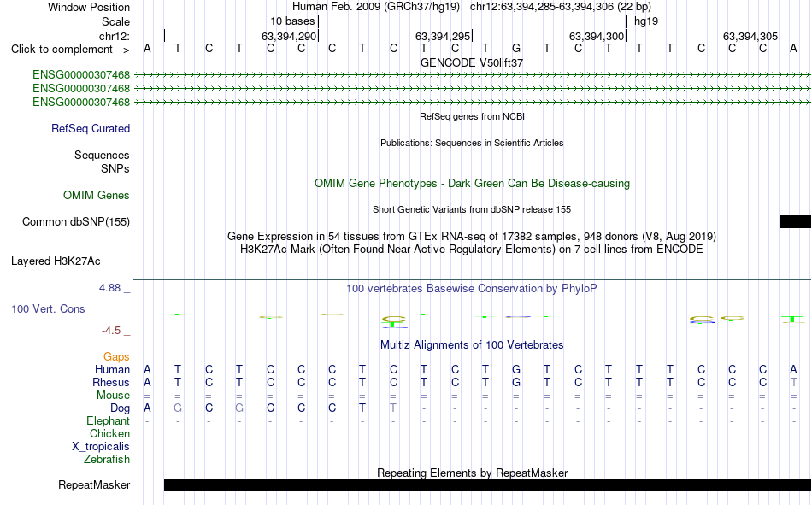Click the greyed T in the Dog row
Screen dimensions: 812x505
(x=393, y=408)
